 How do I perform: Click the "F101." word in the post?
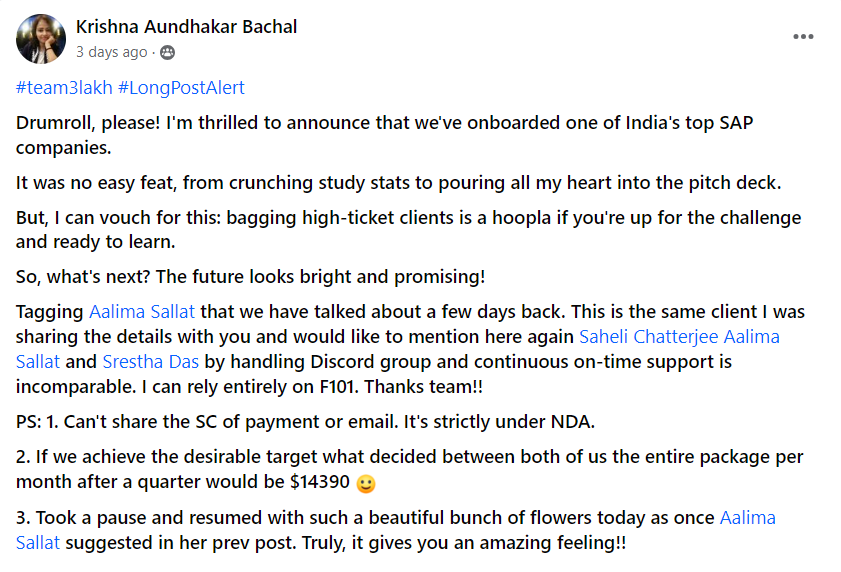click(339, 387)
